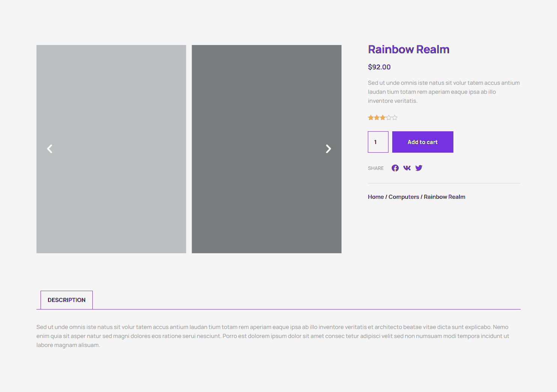Focus the quantity input field

(378, 142)
